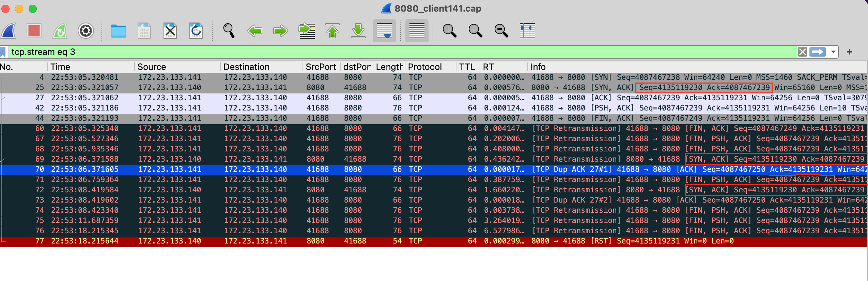Viewport: 868px width, 281px height.
Task: Select packet 42 PSH, ACK row
Action: (x=434, y=108)
